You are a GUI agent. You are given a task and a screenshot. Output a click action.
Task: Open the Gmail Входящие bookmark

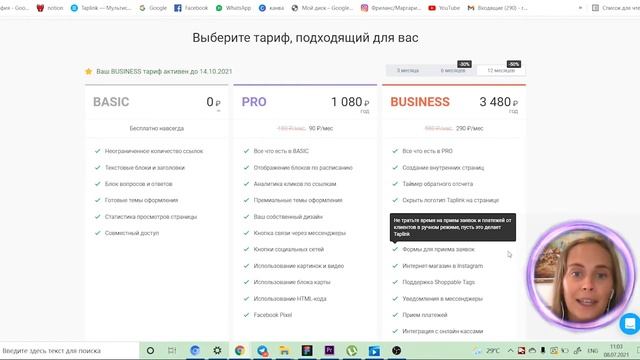point(497,8)
